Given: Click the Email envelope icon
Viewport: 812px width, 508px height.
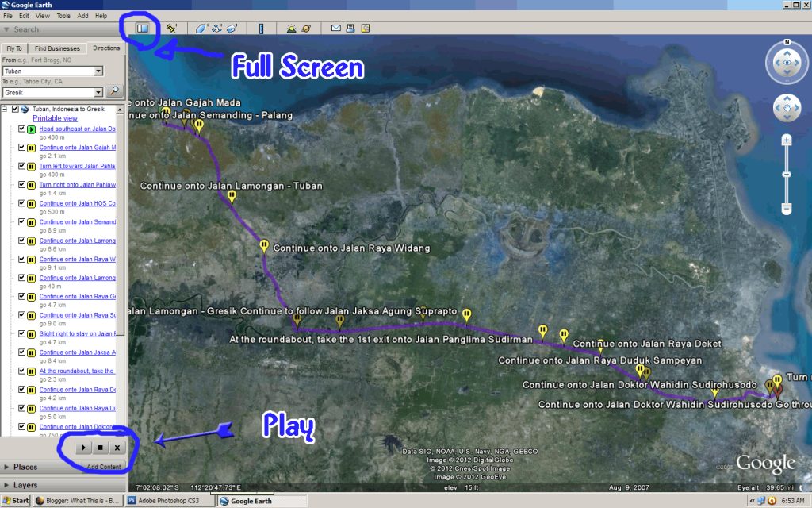Looking at the screenshot, I should [336, 29].
